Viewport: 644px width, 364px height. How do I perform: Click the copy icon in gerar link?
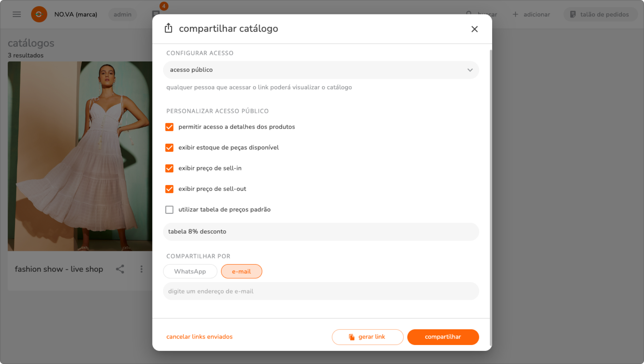tap(351, 337)
